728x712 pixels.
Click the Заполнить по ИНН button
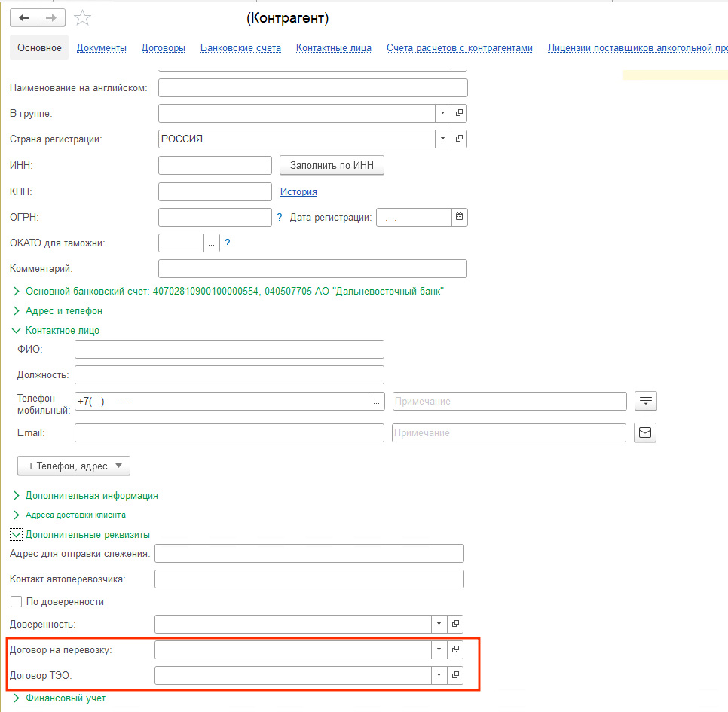point(332,165)
